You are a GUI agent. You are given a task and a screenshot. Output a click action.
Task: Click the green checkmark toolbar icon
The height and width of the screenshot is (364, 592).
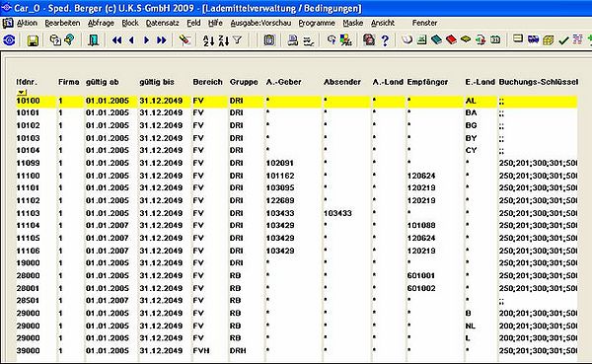pos(563,40)
